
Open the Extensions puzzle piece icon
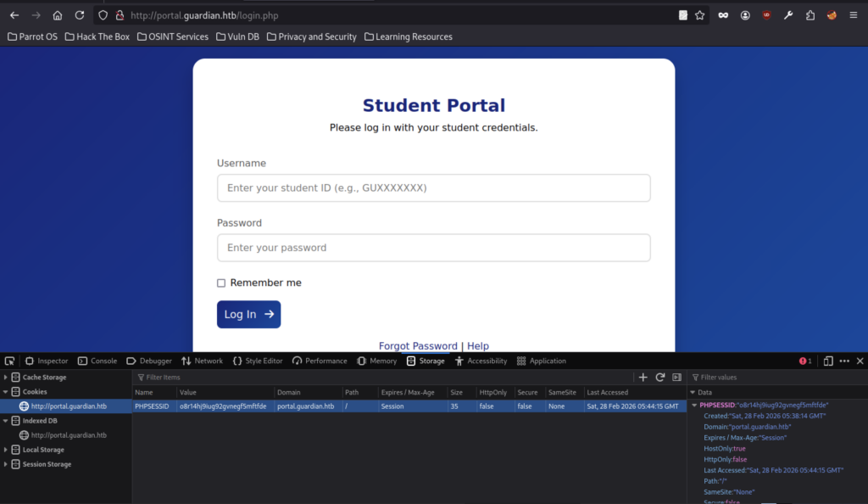(x=810, y=15)
